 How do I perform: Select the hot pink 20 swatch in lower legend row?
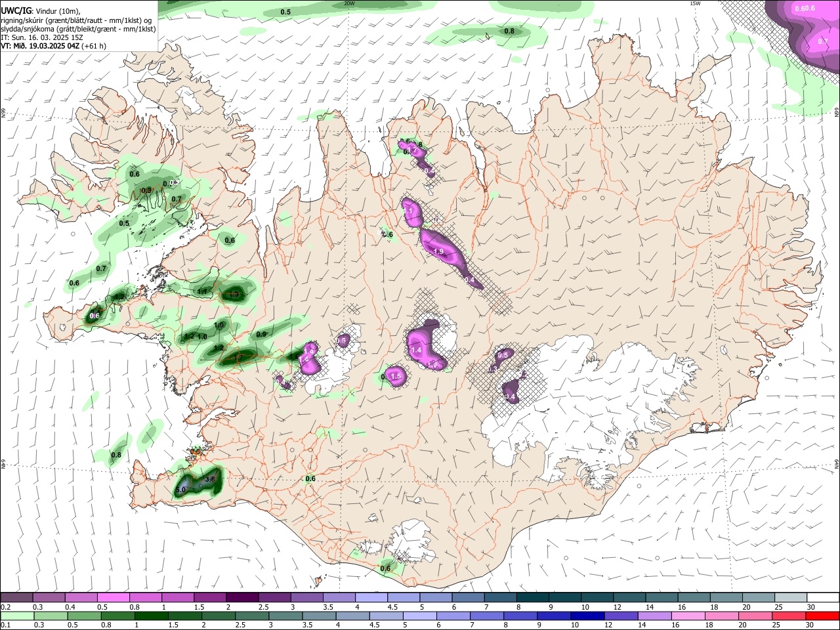(755, 616)
